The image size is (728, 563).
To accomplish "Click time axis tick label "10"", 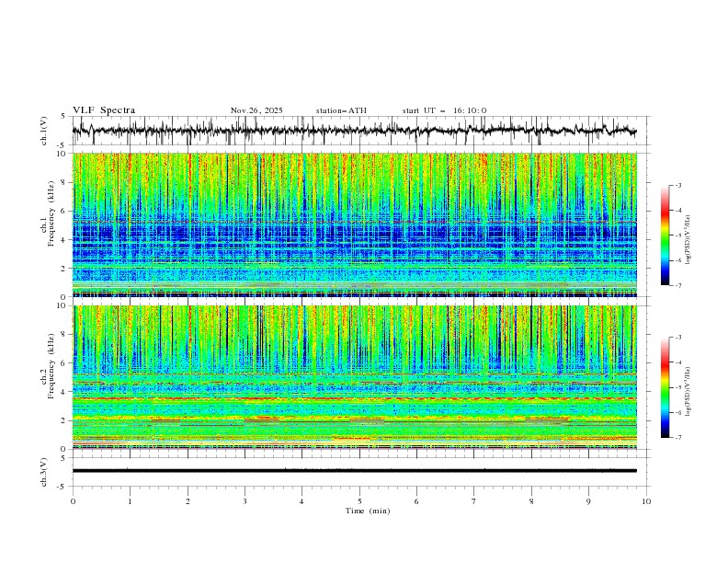I will click(x=646, y=501).
